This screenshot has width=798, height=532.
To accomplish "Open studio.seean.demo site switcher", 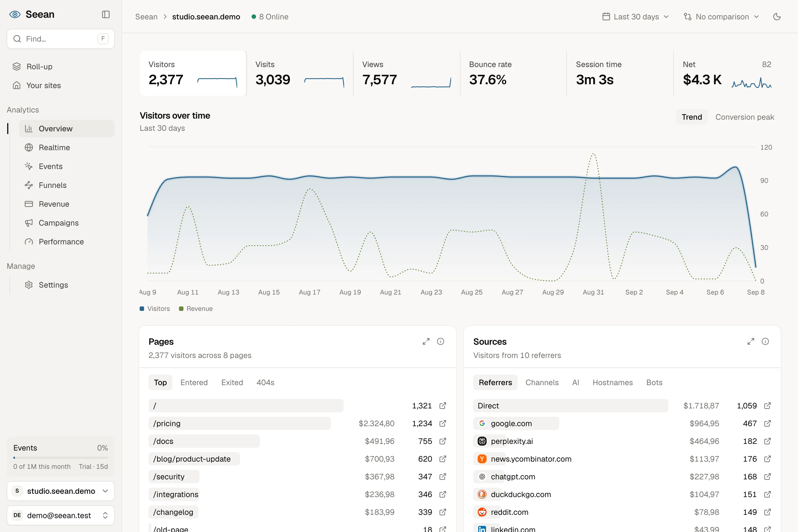I will (x=60, y=491).
